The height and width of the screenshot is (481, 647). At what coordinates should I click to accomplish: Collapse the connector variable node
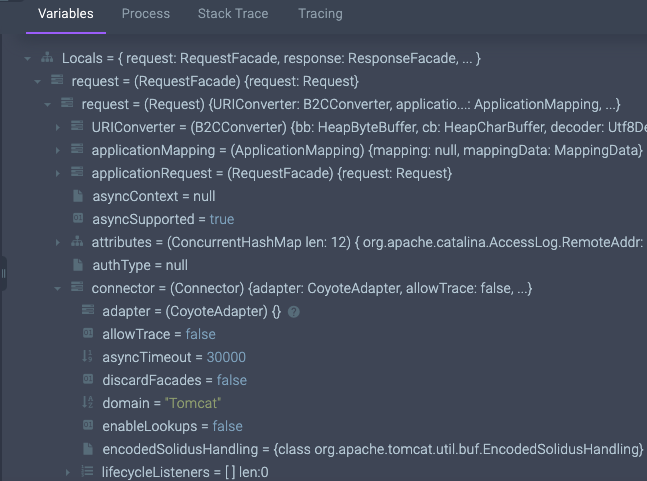[x=59, y=288]
